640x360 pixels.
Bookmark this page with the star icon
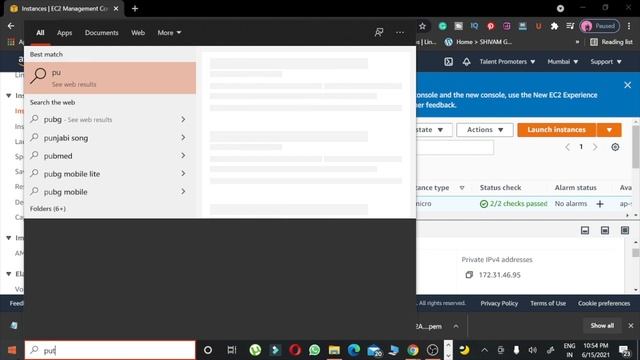422,26
